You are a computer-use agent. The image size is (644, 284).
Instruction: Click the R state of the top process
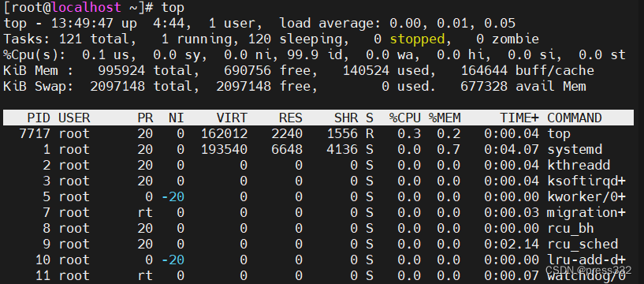pos(370,133)
